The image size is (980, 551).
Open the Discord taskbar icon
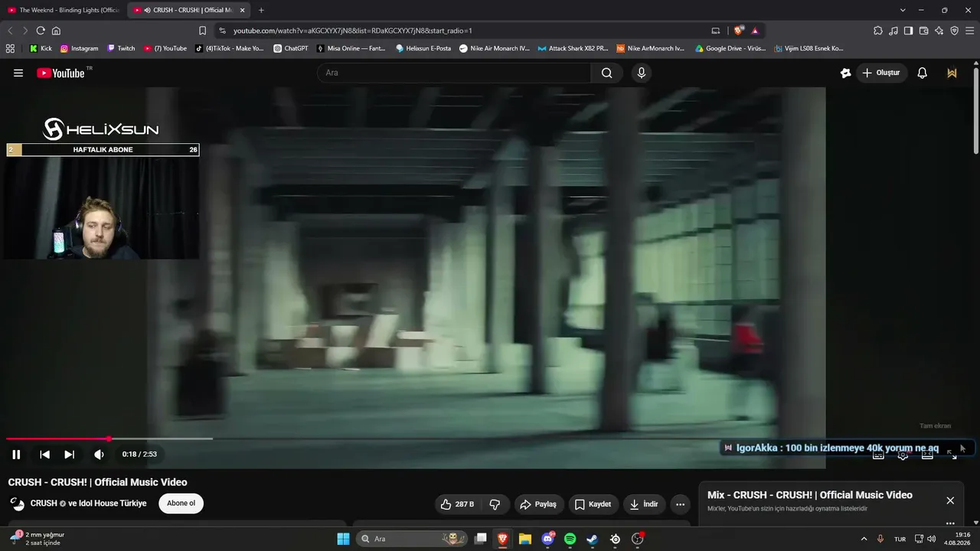coord(547,539)
